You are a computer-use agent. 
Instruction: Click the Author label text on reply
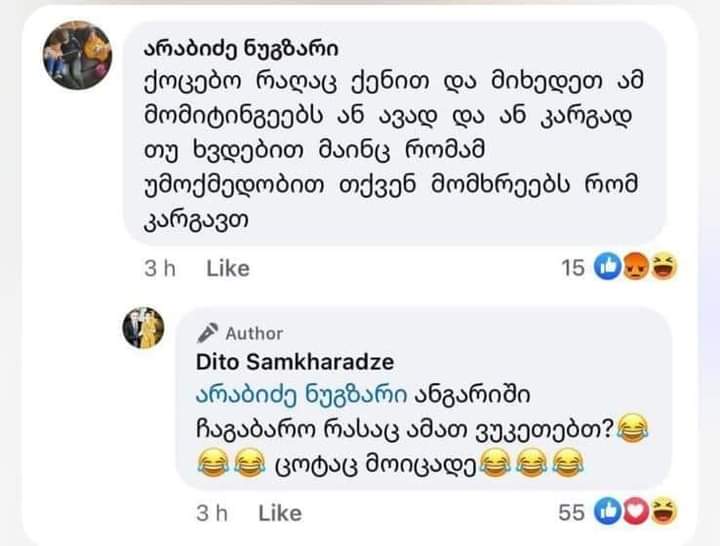[x=254, y=333]
